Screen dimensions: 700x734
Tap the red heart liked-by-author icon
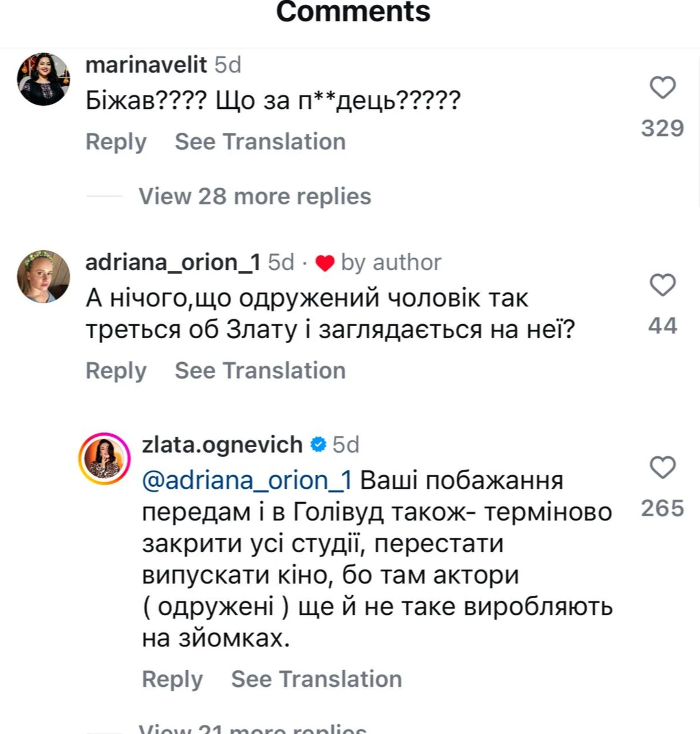coord(325,263)
